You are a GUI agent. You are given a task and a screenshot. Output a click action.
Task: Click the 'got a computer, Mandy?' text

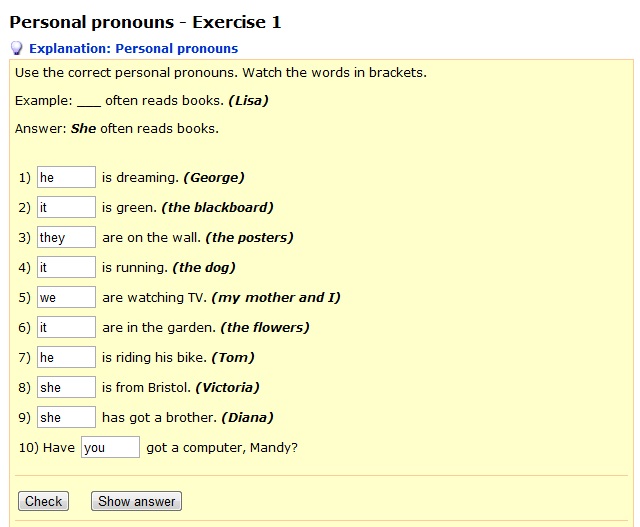222,448
